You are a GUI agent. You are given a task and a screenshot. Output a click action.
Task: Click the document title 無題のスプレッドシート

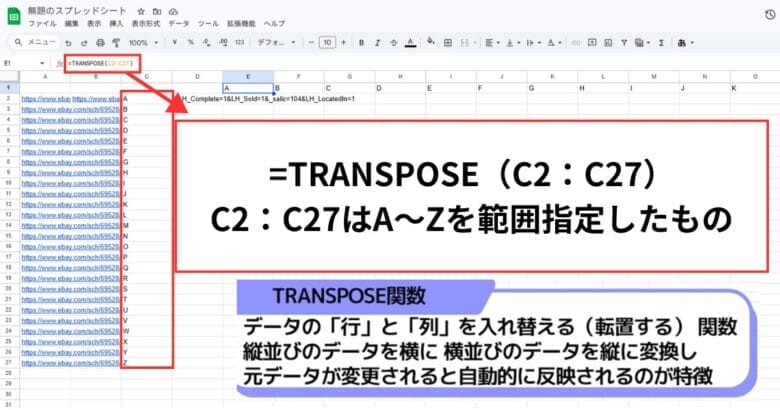tap(77, 10)
